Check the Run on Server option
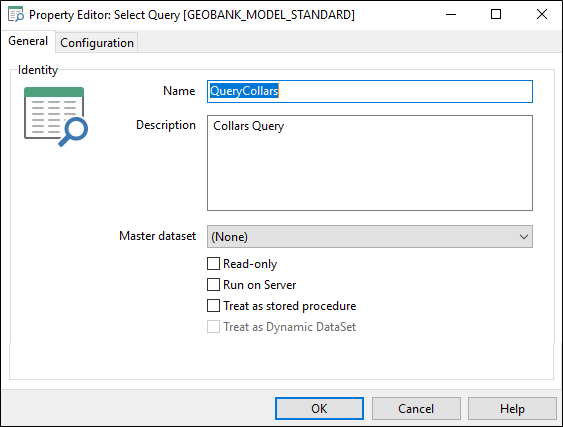563x427 pixels. pyautogui.click(x=213, y=285)
